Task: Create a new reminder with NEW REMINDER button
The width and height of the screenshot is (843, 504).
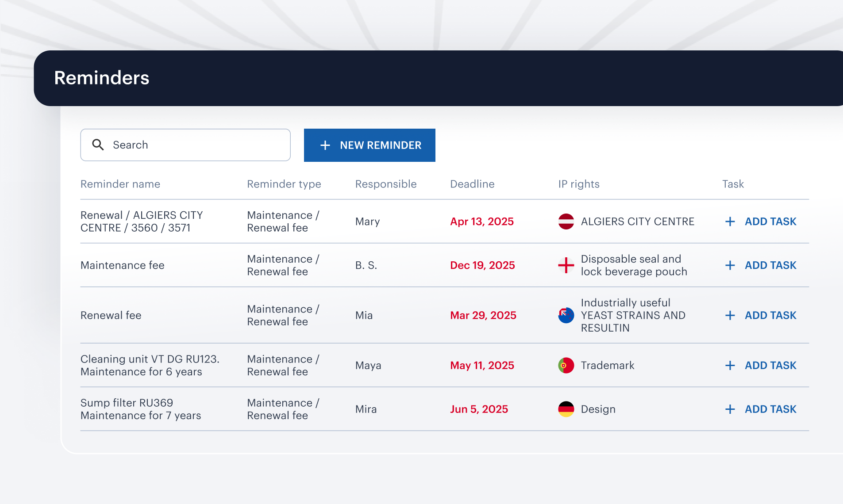Action: tap(370, 145)
